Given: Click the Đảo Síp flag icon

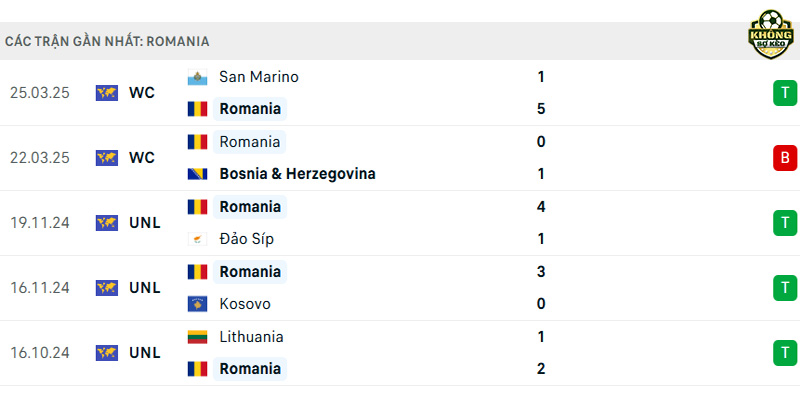Looking at the screenshot, I should (x=197, y=239).
